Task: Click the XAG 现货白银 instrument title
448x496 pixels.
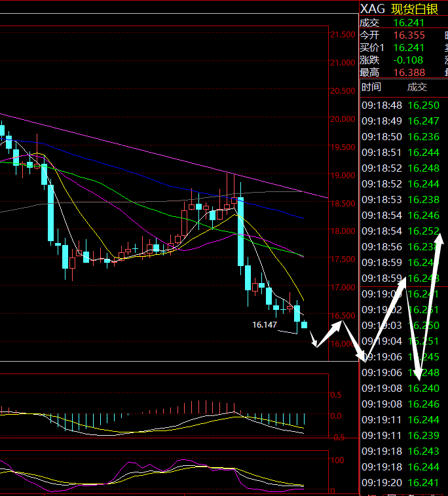Action: point(400,9)
